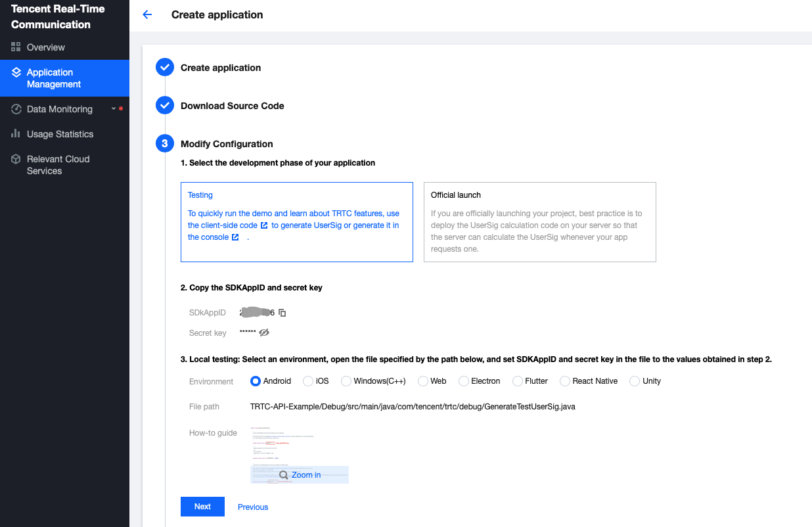This screenshot has width=812, height=527.
Task: Select the Web environment radio button
Action: 423,381
